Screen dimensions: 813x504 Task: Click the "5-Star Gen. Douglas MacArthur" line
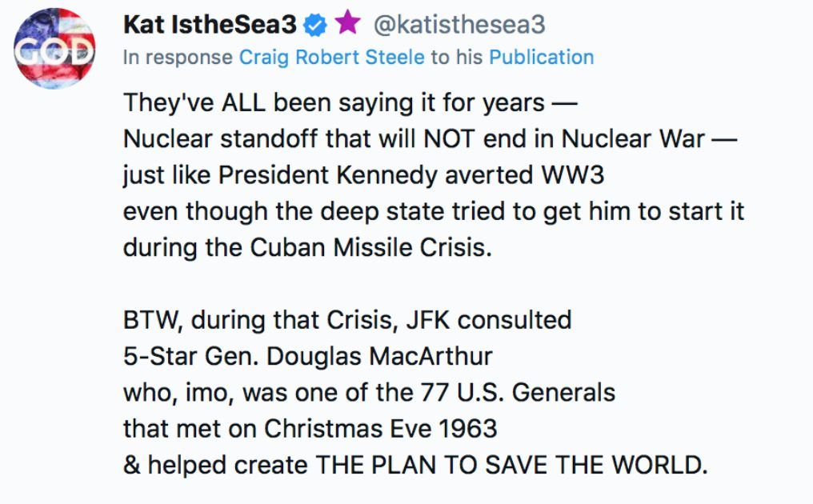click(x=306, y=357)
